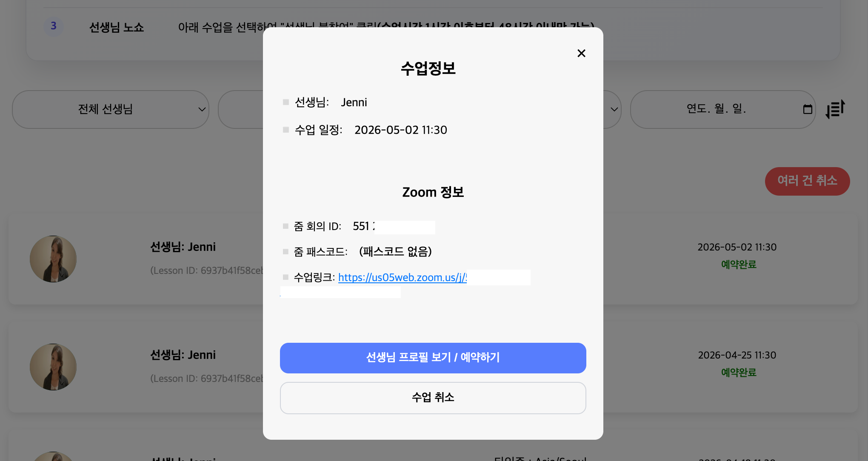The width and height of the screenshot is (868, 461).
Task: Click the step 3 number badge
Action: pos(54,26)
